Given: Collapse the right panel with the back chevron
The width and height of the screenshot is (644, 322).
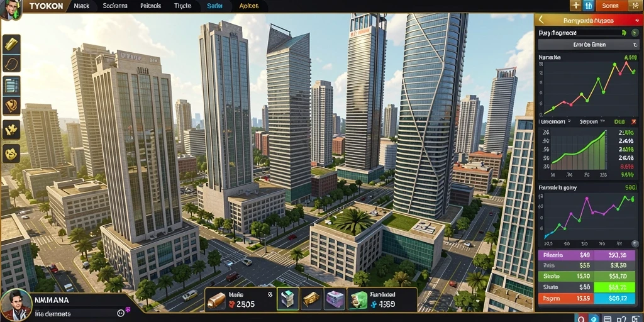Looking at the screenshot, I should tap(541, 19).
